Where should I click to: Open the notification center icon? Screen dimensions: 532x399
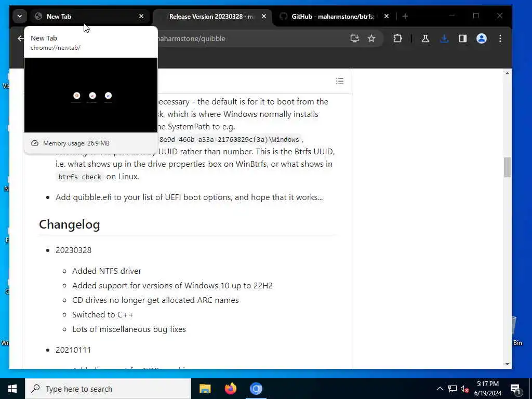point(515,389)
